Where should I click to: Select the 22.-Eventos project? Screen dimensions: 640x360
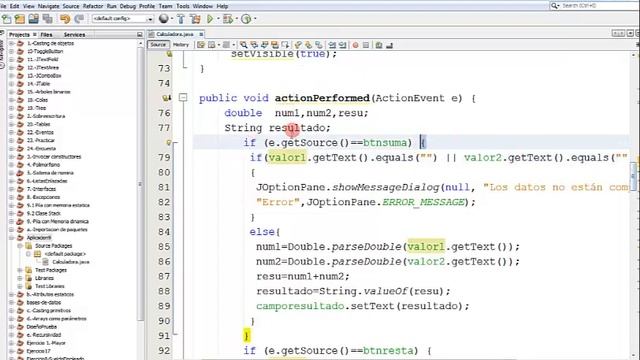click(40, 132)
